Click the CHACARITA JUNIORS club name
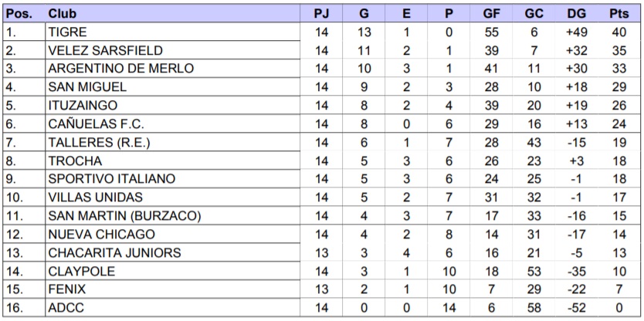Viewport: 644px width, 321px height. click(x=114, y=252)
